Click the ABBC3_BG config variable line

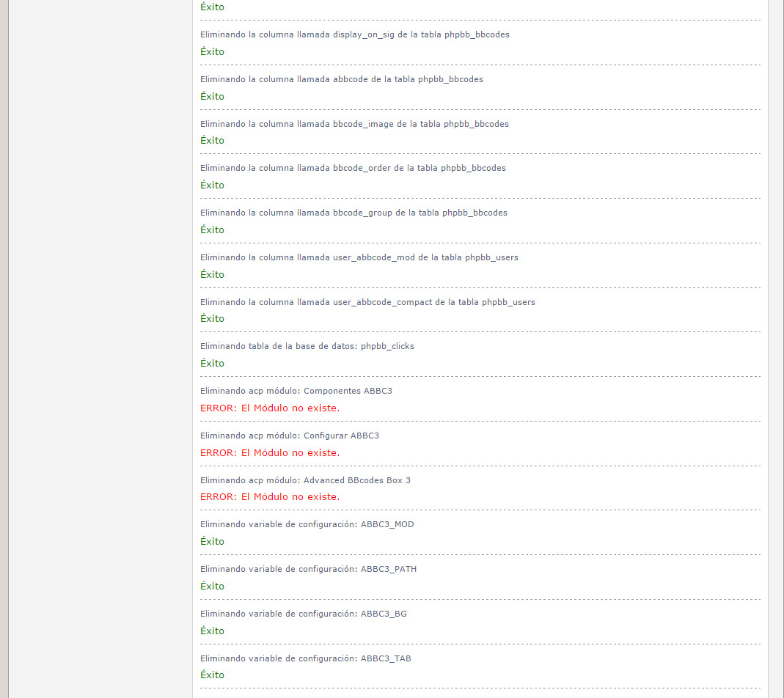click(304, 614)
